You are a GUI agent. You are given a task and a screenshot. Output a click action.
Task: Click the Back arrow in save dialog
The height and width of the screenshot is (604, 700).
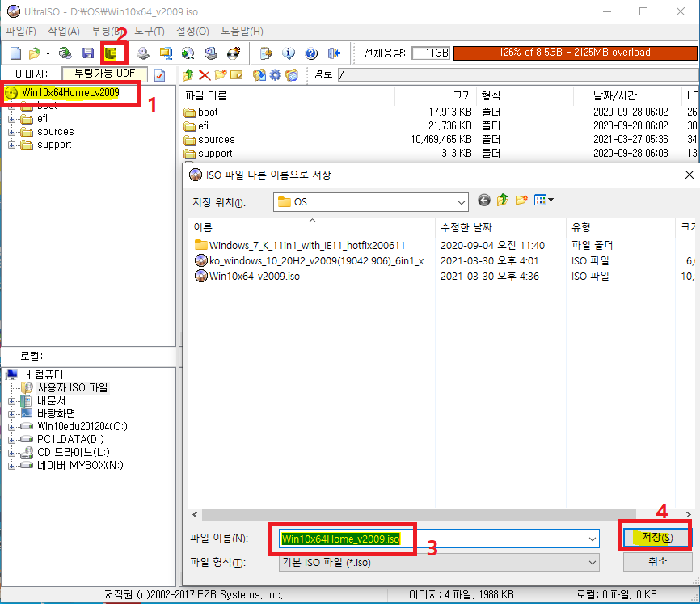pyautogui.click(x=484, y=200)
